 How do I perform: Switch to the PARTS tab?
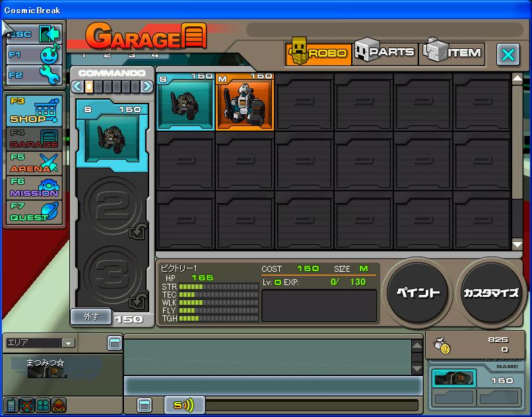385,53
